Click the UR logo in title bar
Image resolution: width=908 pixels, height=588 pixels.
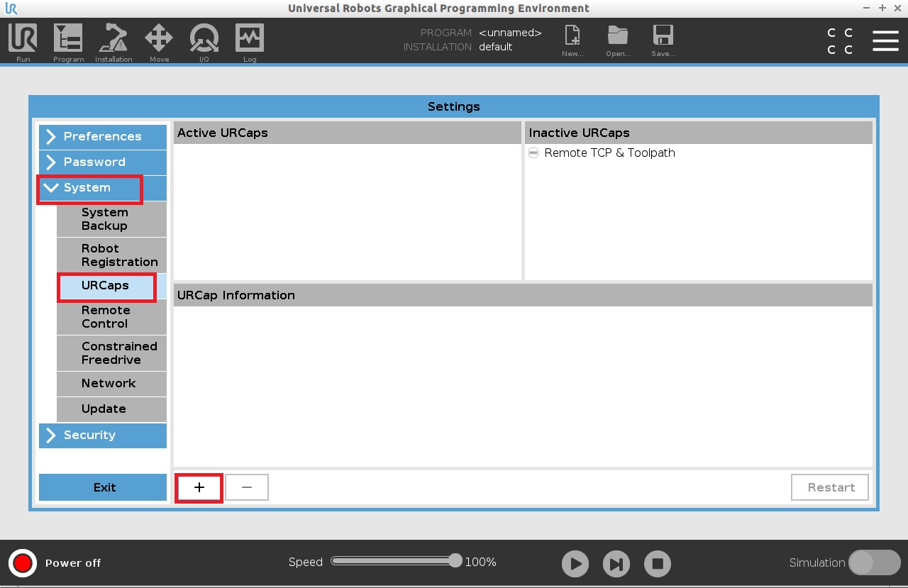(11, 9)
